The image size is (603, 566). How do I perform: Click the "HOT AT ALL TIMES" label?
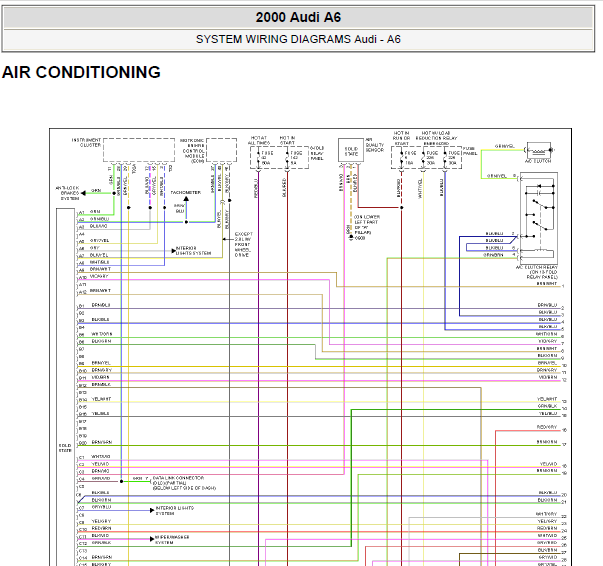pos(259,140)
